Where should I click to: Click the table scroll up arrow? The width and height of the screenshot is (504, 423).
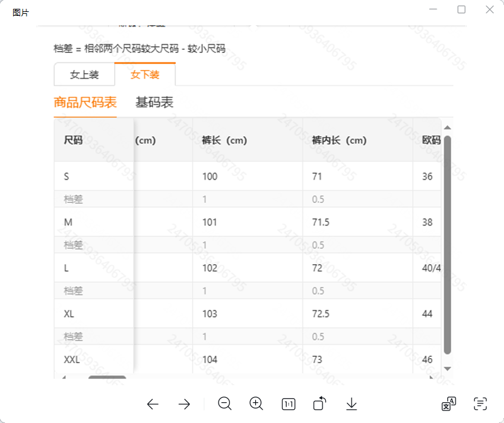[x=447, y=128]
